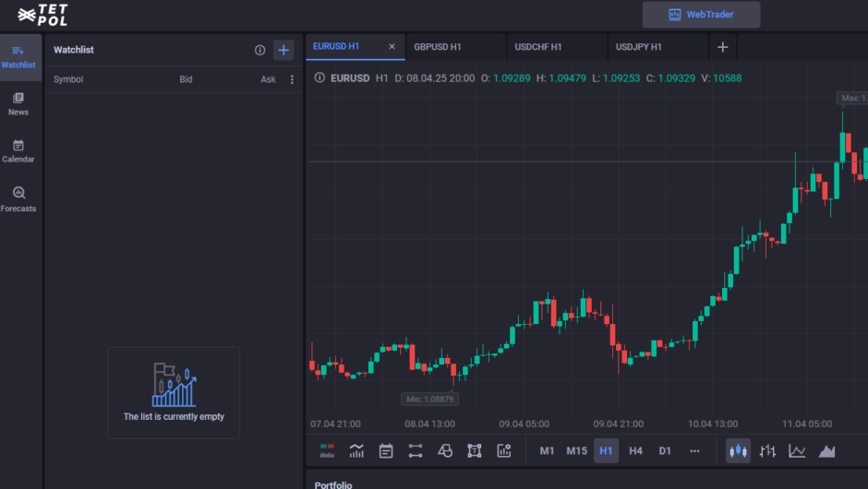This screenshot has width=868, height=489.
Task: Expand more timeframes via ellipsis button
Action: 694,450
